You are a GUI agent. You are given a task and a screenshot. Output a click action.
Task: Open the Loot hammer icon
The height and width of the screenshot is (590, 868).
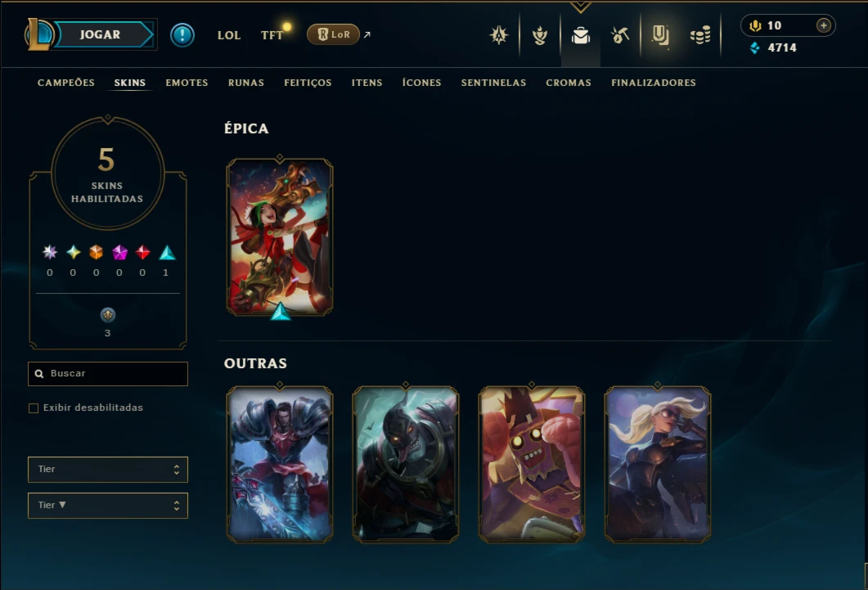click(619, 35)
